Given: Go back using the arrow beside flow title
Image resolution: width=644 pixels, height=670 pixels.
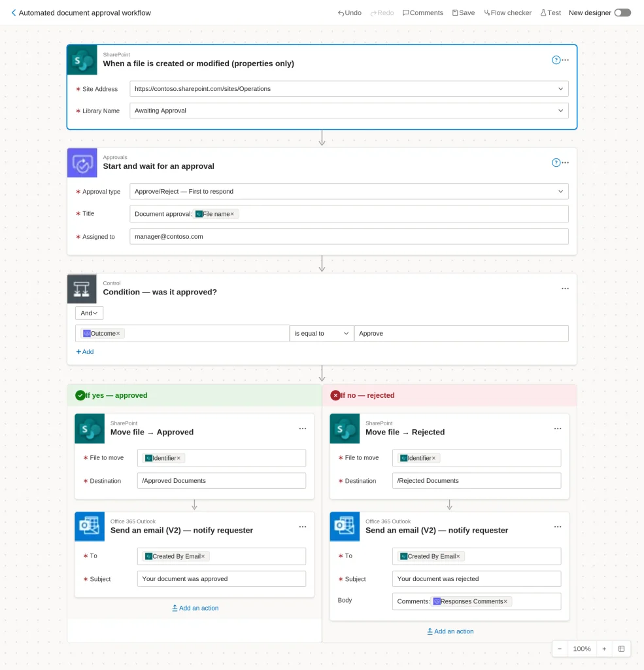Looking at the screenshot, I should tap(14, 13).
